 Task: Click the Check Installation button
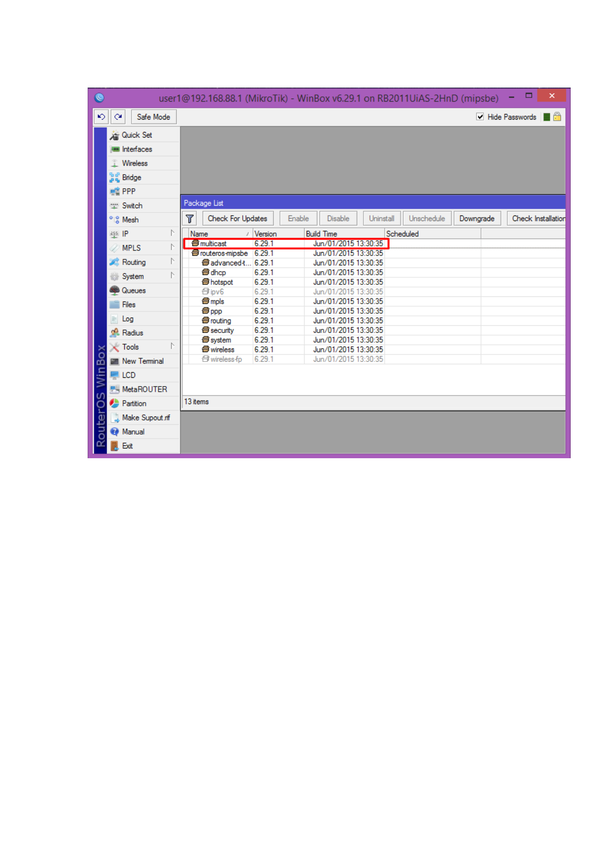[536, 219]
